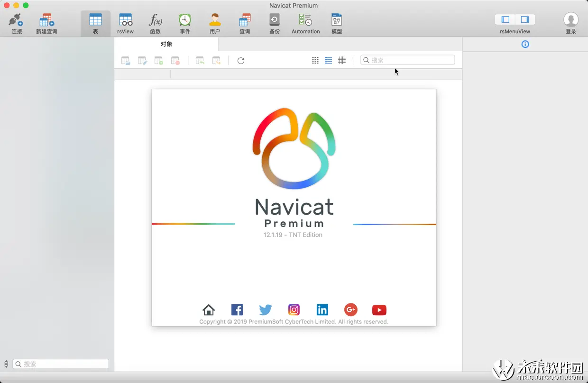Open the Automation toolbar icon
The image size is (588, 383).
click(x=305, y=20)
